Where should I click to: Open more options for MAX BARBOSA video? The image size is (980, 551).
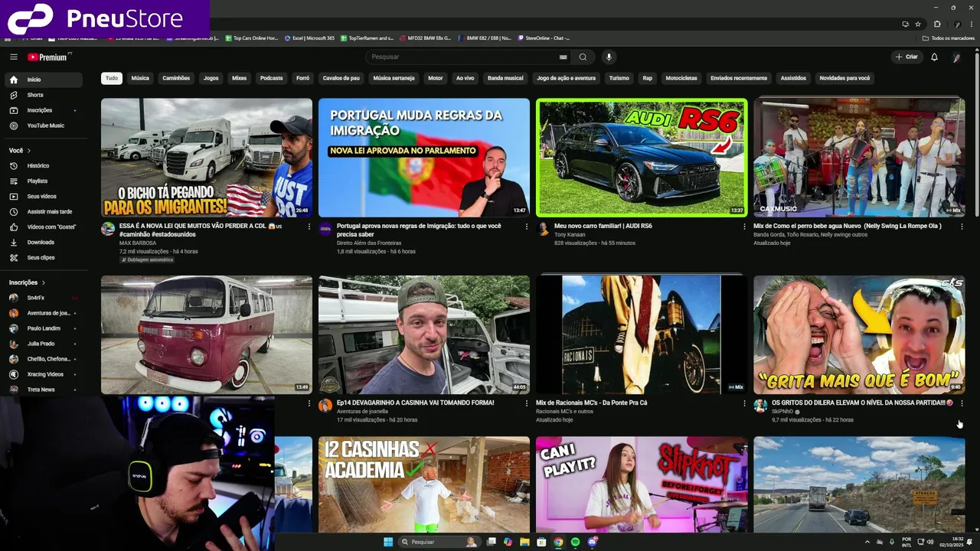point(309,227)
